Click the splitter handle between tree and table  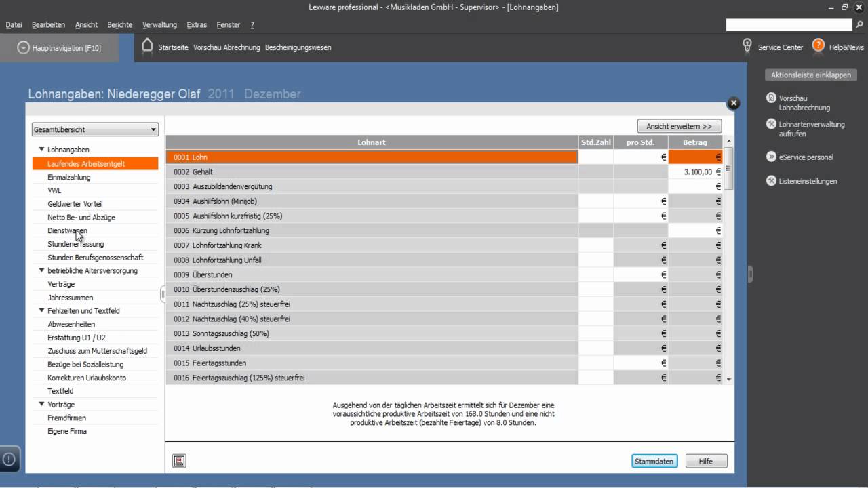coord(163,293)
